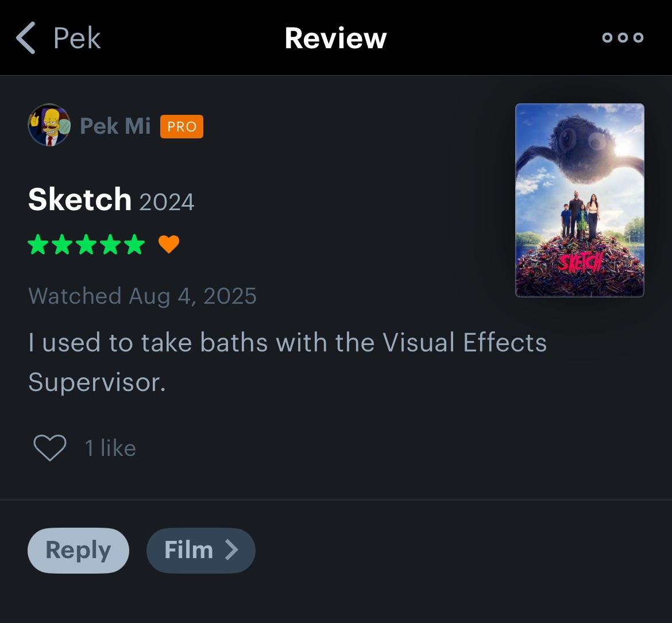The image size is (672, 623).
Task: Open the Sketch movie poster thumbnail
Action: click(580, 200)
